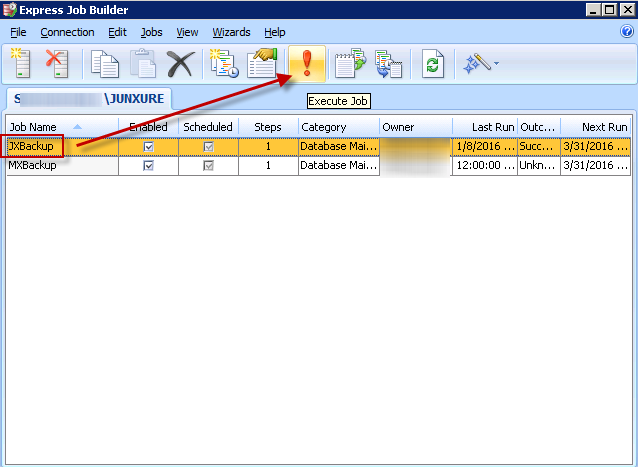This screenshot has height=467, width=638.
Task: Click 3/31/2016 next run for MXBackup
Action: [x=595, y=166]
